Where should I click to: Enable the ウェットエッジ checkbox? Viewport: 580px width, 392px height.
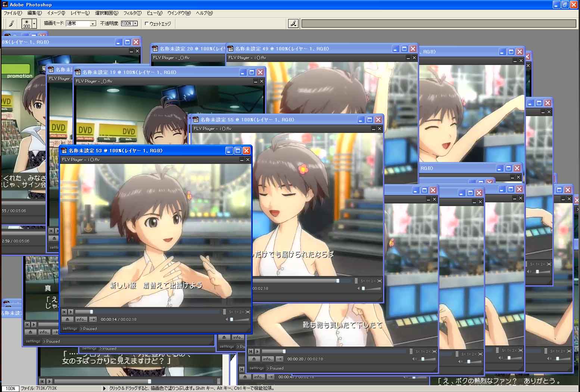(146, 24)
